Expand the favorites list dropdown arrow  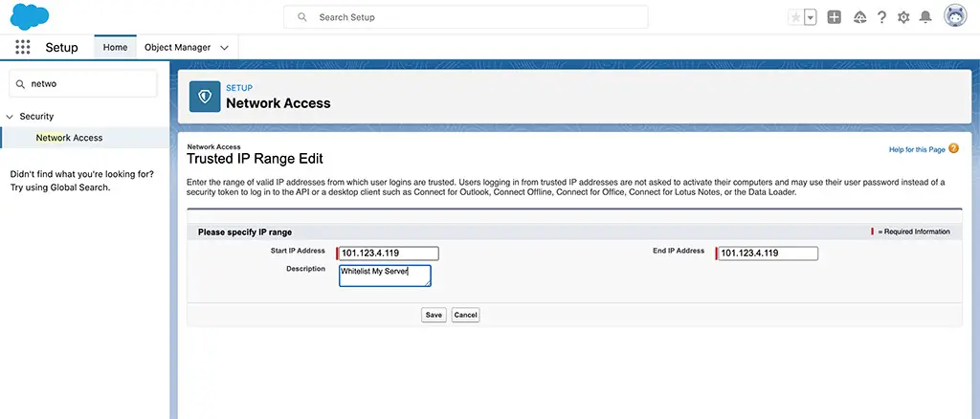coord(810,17)
